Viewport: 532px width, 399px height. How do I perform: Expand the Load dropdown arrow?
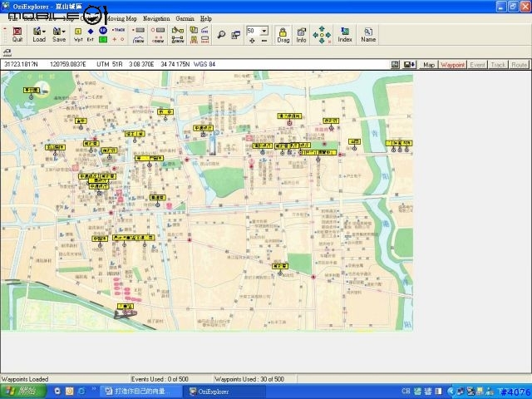coord(44,32)
